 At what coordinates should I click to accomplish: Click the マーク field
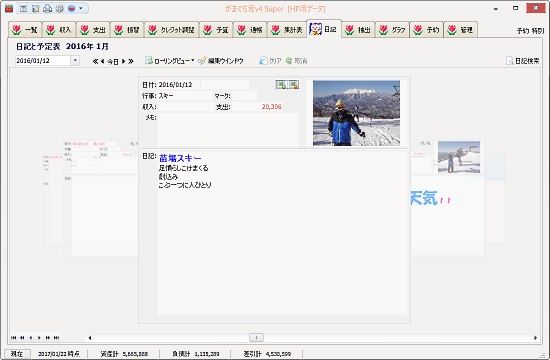pyautogui.click(x=244, y=96)
